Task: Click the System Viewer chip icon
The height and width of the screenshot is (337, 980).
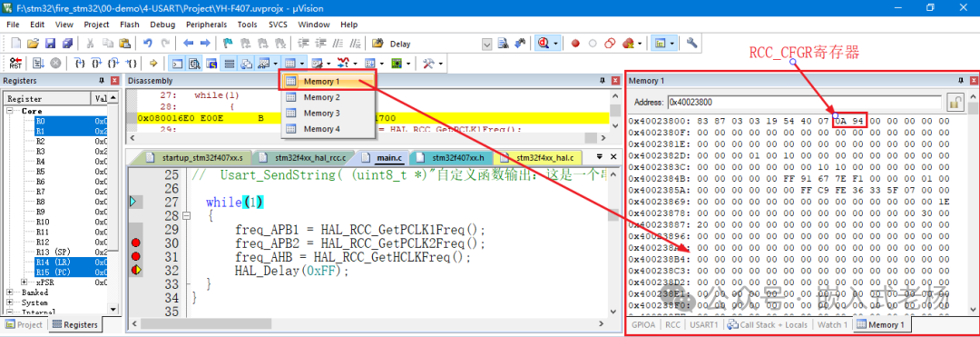Action: pos(397,64)
